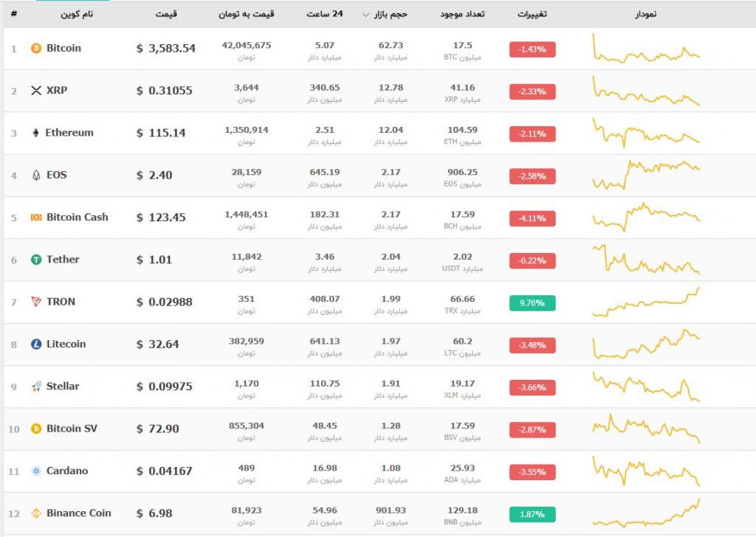The height and width of the screenshot is (537, 756).
Task: Click the Tether green icon
Action: (36, 260)
